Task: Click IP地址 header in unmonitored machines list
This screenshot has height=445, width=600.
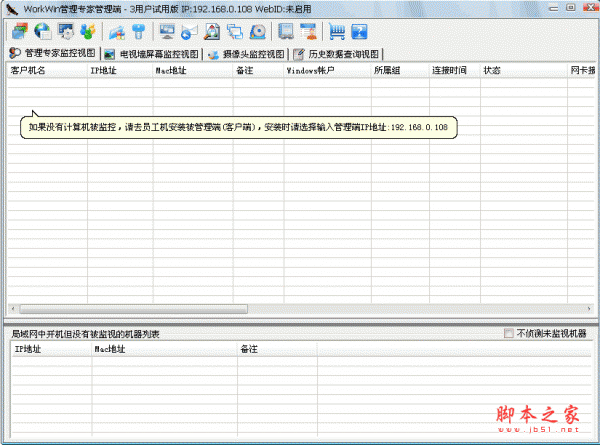Action: [52, 349]
